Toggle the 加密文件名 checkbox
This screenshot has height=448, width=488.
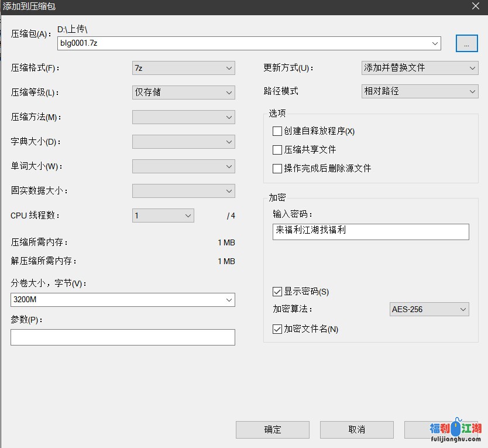[x=277, y=329]
